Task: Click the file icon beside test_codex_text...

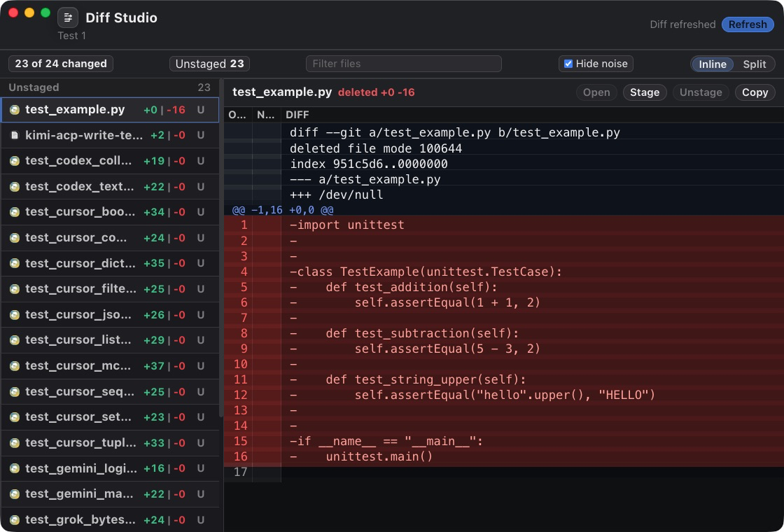Action: (x=15, y=186)
